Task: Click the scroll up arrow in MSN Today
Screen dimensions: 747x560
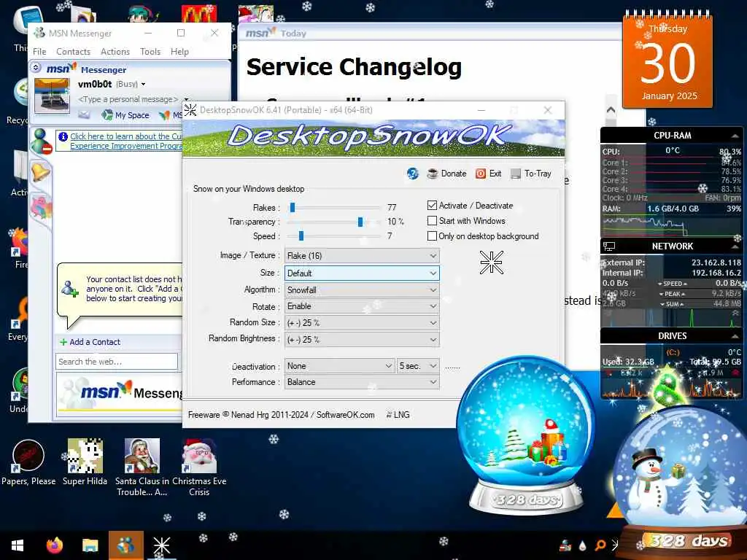Action: [611, 110]
